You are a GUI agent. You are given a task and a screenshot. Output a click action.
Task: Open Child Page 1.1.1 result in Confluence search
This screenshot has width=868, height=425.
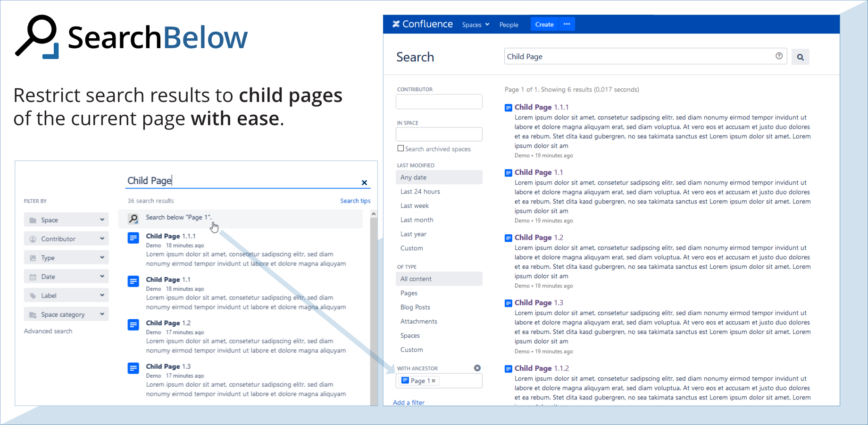(x=542, y=107)
